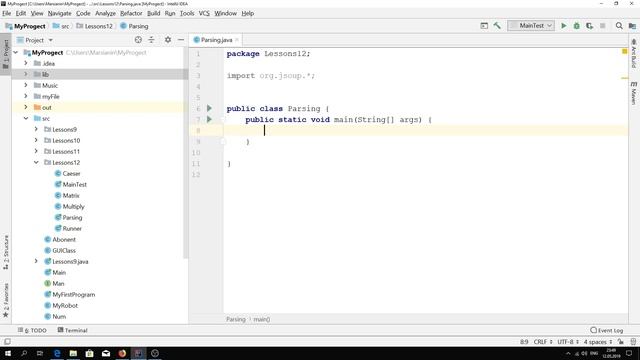
Task: Build project with the hammer icon
Action: click(x=497, y=26)
